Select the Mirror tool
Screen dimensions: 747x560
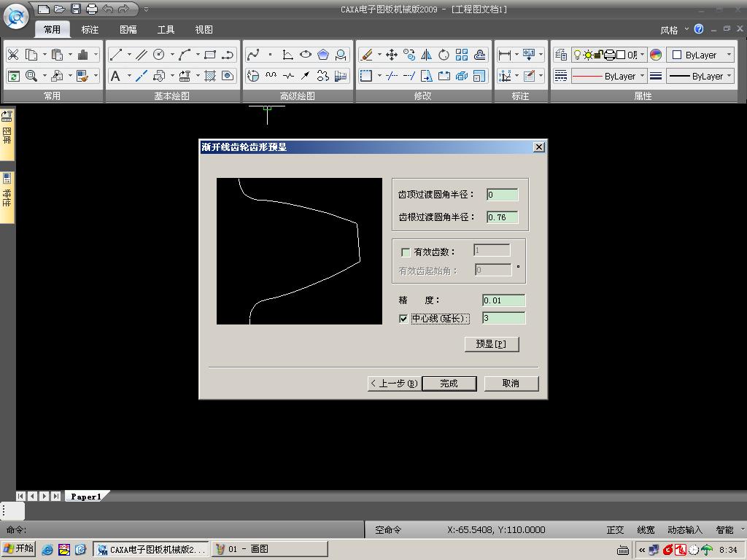426,55
